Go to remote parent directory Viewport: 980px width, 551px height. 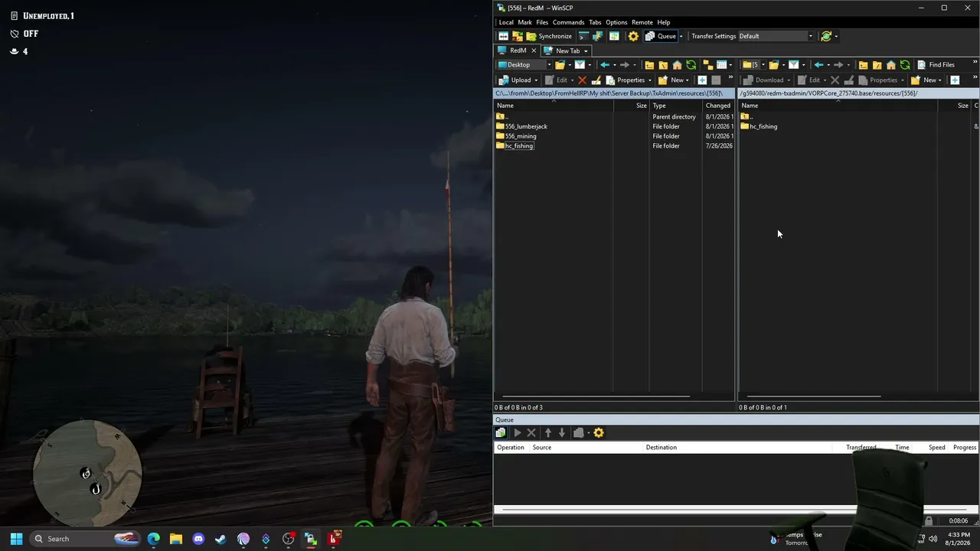click(x=863, y=65)
